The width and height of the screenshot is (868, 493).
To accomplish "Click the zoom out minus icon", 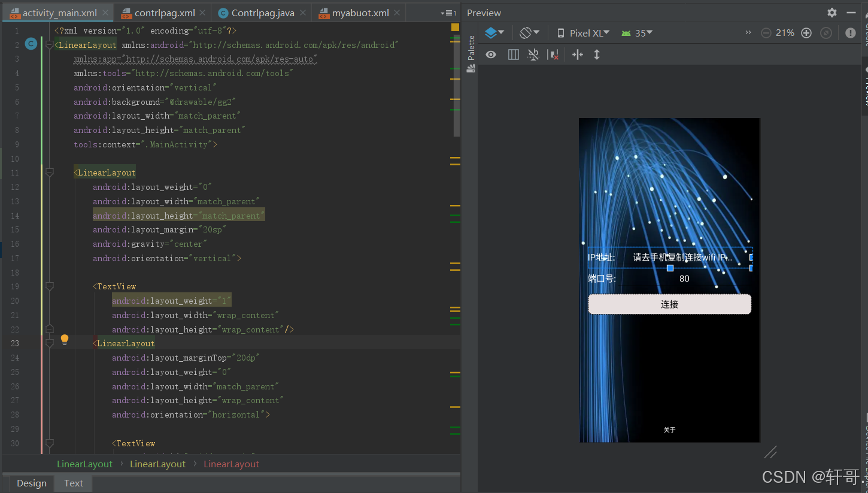I will 766,33.
